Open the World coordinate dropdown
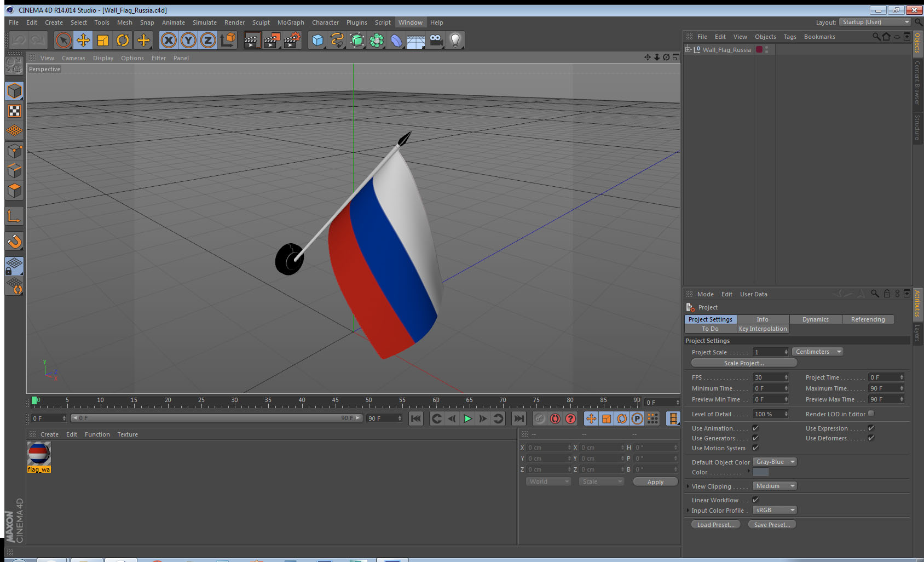Image resolution: width=924 pixels, height=562 pixels. point(548,481)
